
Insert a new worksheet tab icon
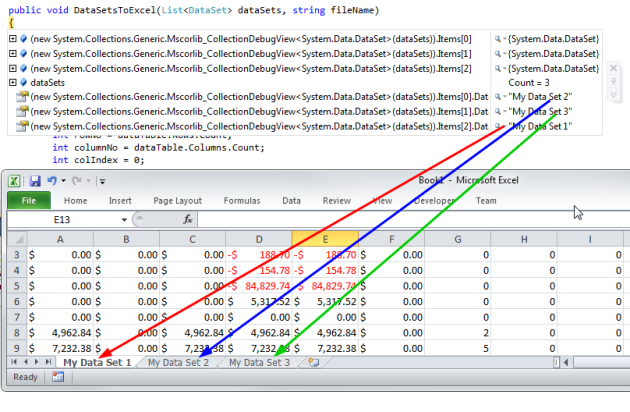pos(313,363)
